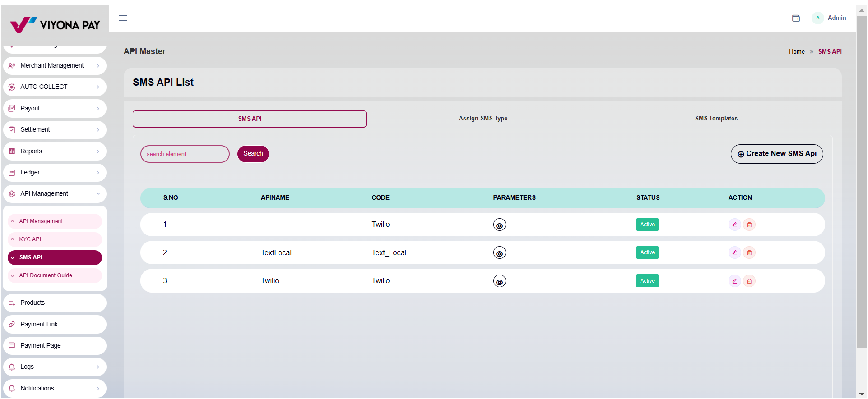
Task: Click the API Management gear icon
Action: [x=12, y=194]
